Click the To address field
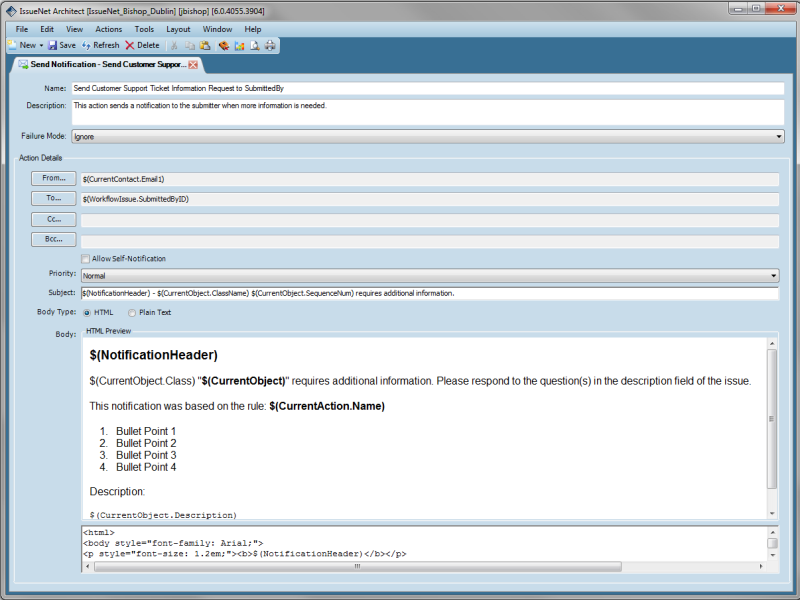This screenshot has height=600, width=800. click(x=430, y=199)
